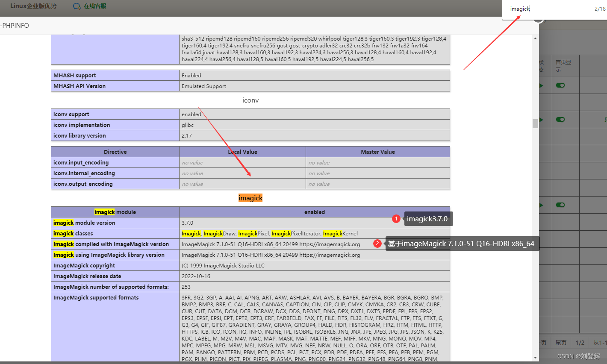Turn off the middle 首页显示 toggle switch
The width and height of the screenshot is (607, 364).
(560, 120)
